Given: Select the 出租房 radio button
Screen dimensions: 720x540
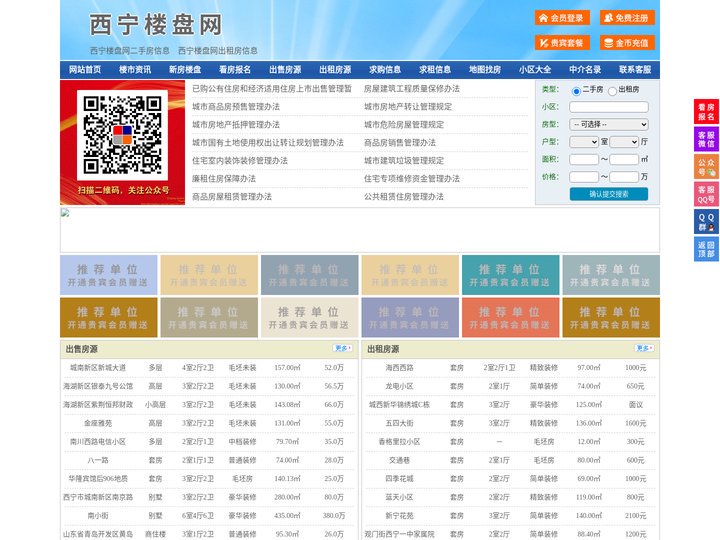Looking at the screenshot, I should pos(612,91).
